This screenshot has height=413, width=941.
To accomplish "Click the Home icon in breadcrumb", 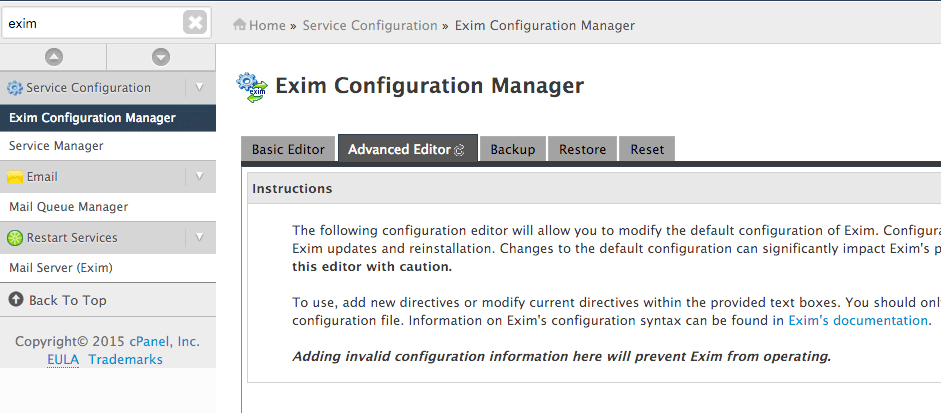I will tap(240, 25).
